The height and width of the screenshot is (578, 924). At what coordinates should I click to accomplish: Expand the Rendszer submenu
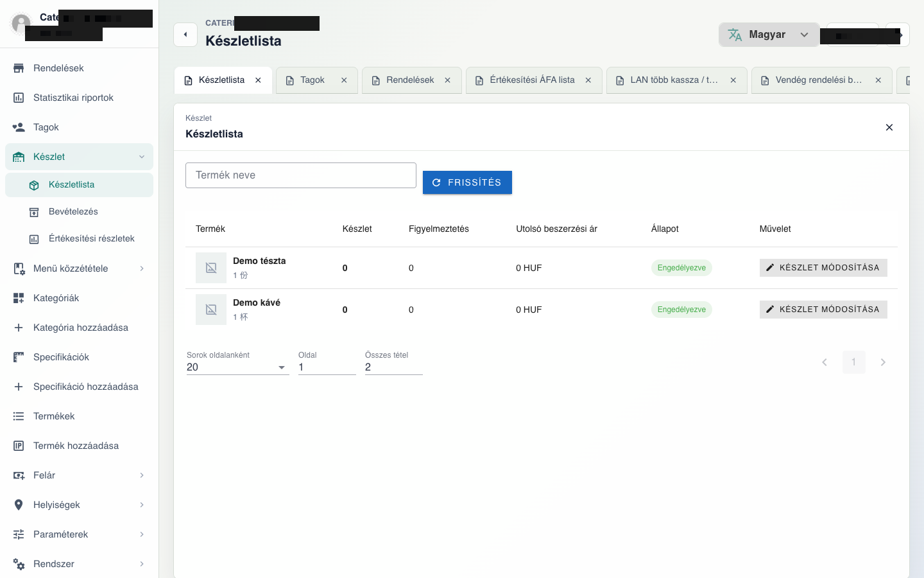point(142,564)
